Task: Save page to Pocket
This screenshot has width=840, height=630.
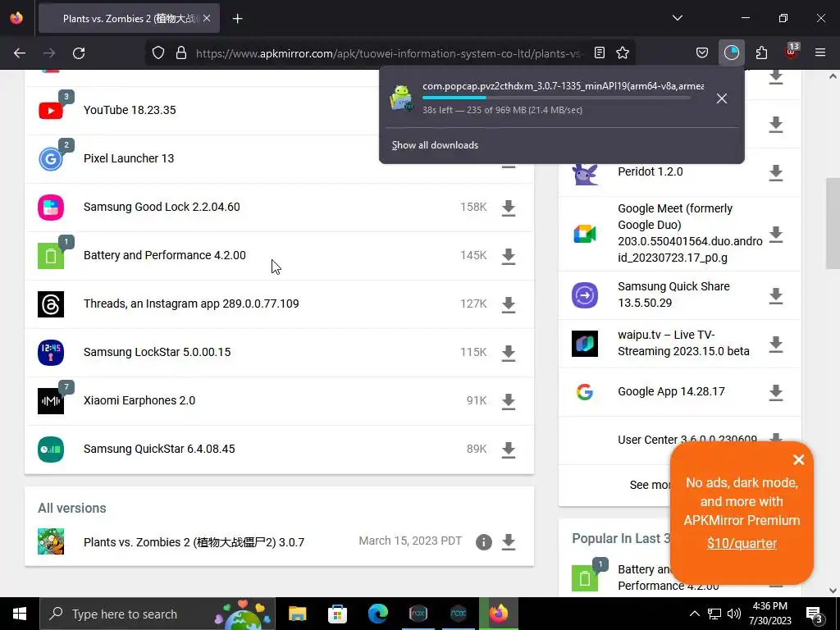Action: click(702, 52)
